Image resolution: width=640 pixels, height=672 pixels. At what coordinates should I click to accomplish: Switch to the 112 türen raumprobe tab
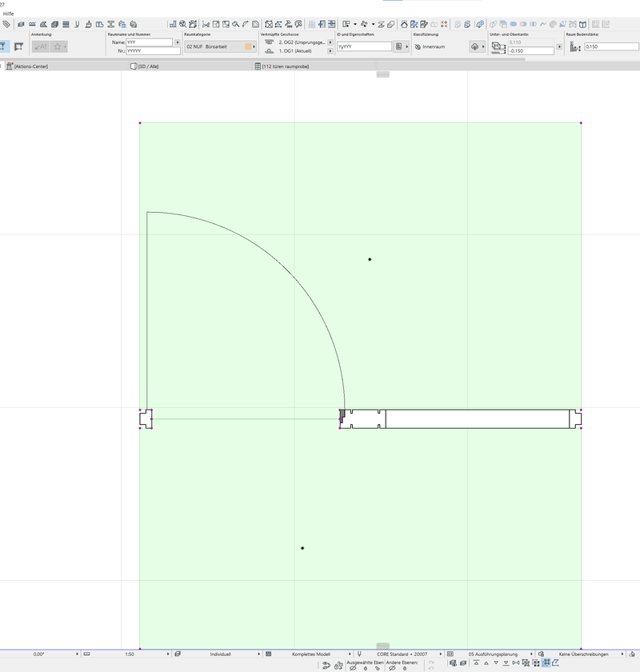pyautogui.click(x=286, y=66)
